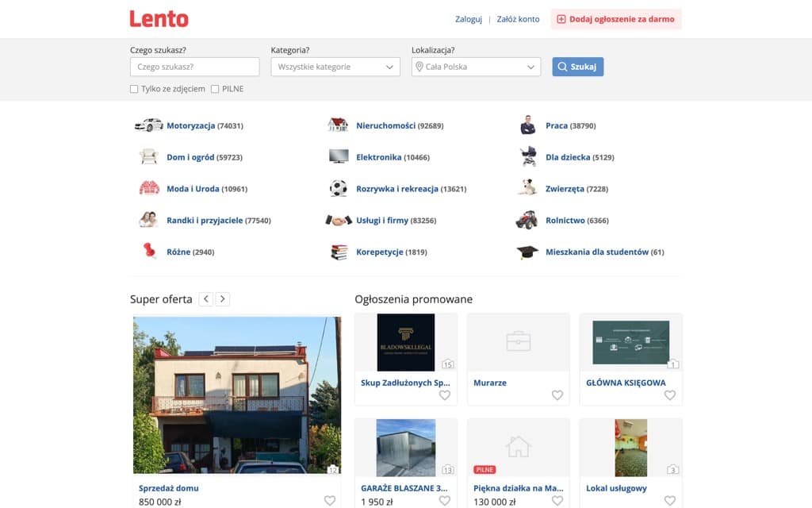
Task: Open the Sprzedaż domu house photo
Action: (x=237, y=394)
